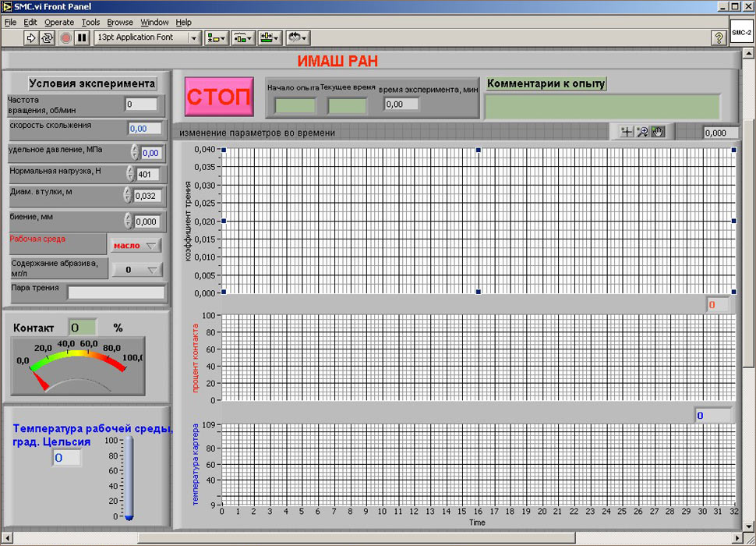Click the Нормальная нагрузка field showing 401

(148, 175)
